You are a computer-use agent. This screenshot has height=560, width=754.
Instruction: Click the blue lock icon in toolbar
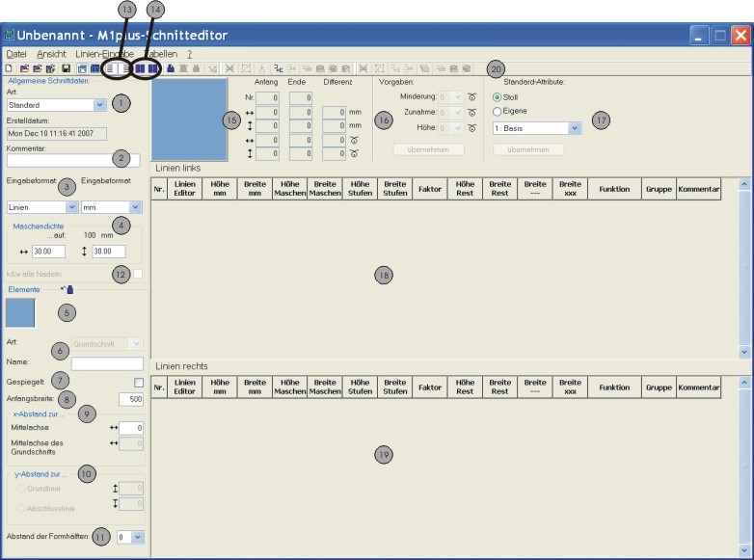pyautogui.click(x=171, y=69)
